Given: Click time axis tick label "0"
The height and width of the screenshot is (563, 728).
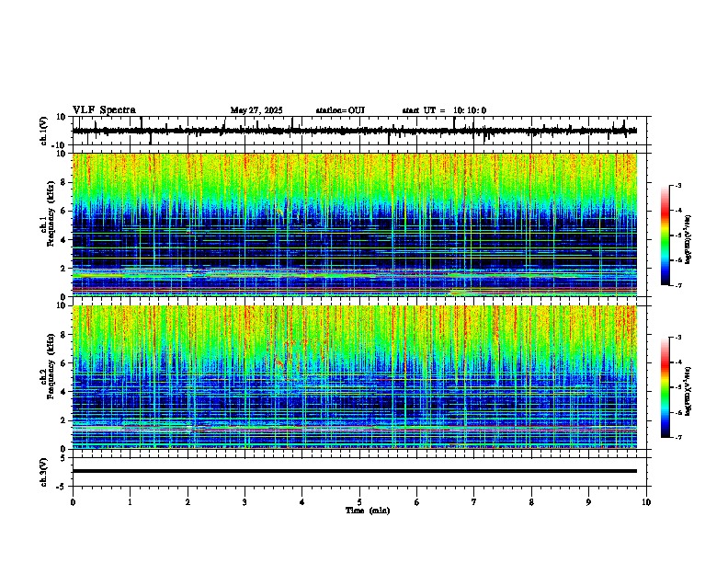Looking at the screenshot, I should (x=73, y=502).
